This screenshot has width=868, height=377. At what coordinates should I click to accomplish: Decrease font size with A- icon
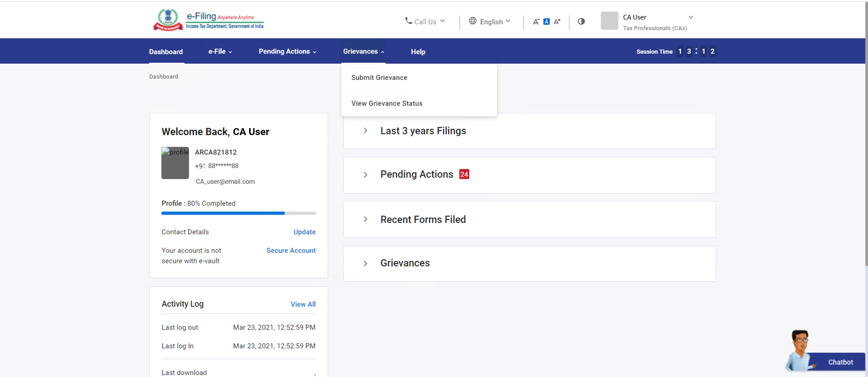pyautogui.click(x=536, y=22)
